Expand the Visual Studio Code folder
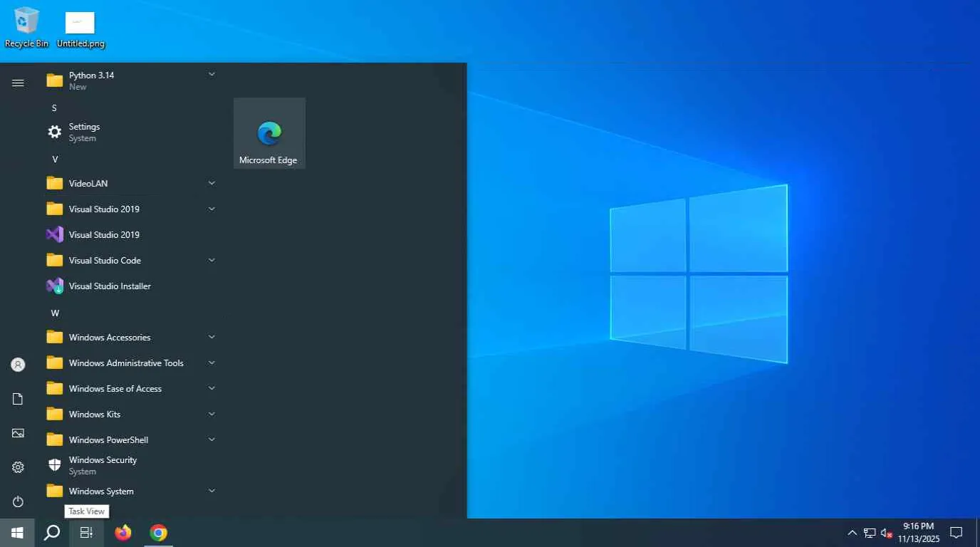 (132, 260)
